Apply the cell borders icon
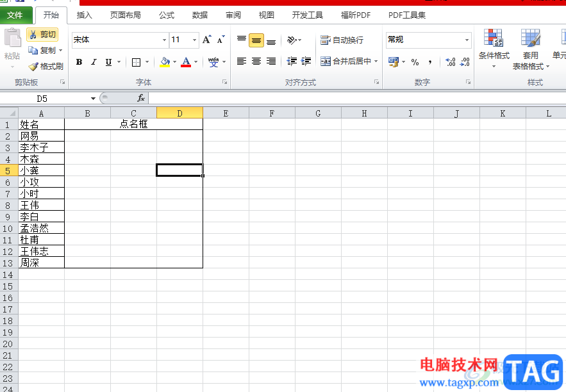Image resolution: width=566 pixels, height=392 pixels. coord(136,62)
